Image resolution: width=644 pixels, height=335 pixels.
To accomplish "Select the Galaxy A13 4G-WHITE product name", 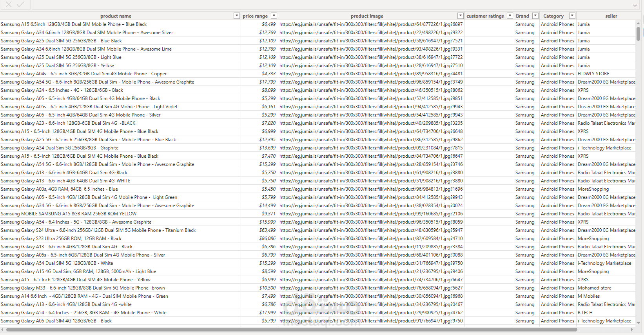I will click(x=65, y=181).
